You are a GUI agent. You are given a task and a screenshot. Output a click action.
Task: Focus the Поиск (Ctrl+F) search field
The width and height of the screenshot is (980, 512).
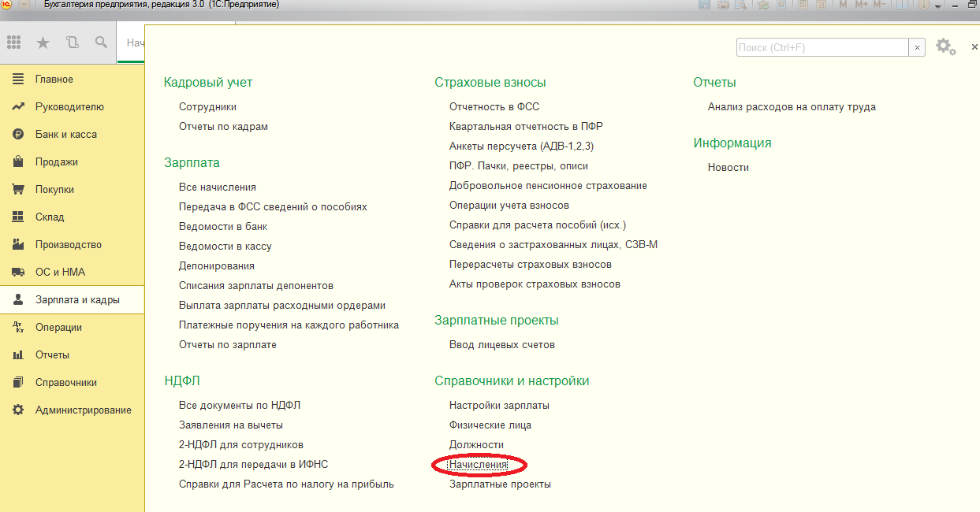(x=822, y=47)
